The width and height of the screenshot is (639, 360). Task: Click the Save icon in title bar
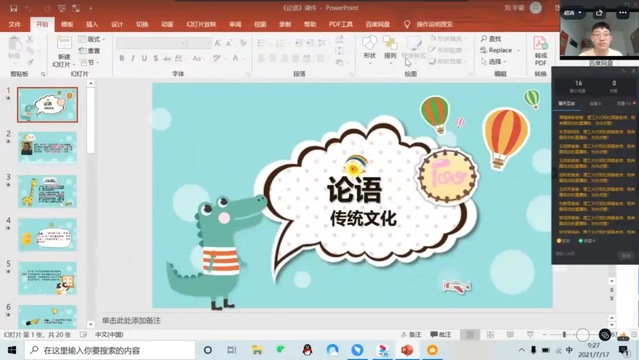click(x=13, y=8)
